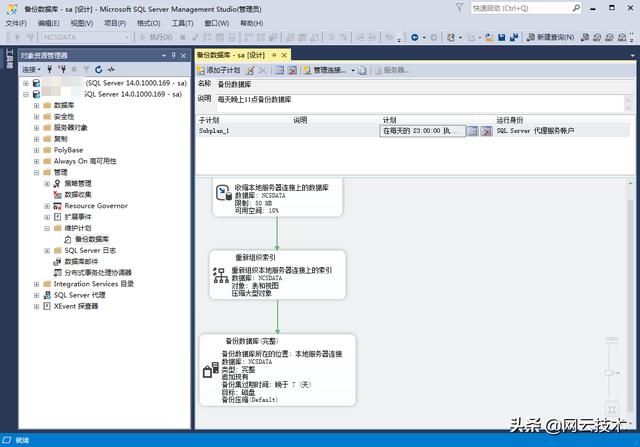Click the description field 每天晚上11点备份数据库

pyautogui.click(x=420, y=102)
